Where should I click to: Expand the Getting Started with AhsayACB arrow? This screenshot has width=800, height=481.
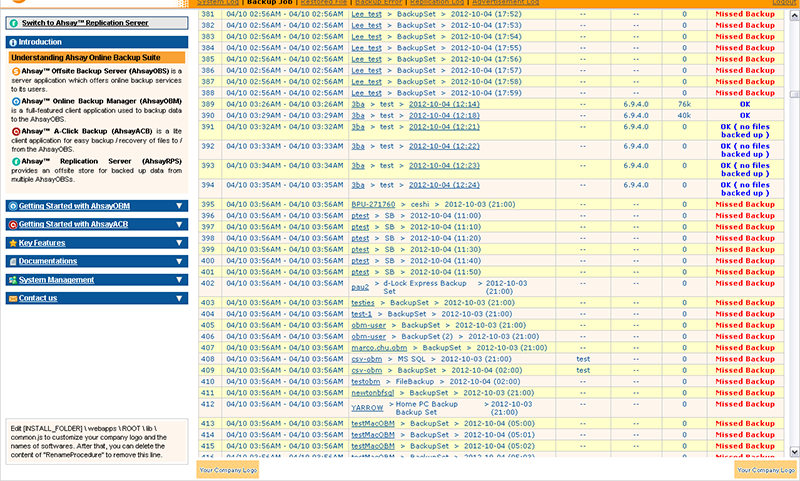coord(179,224)
